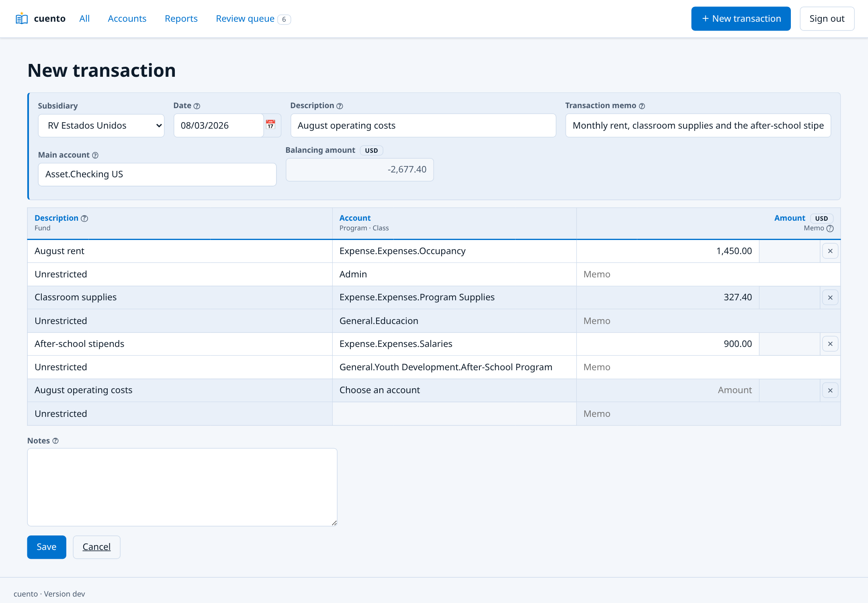868x603 pixels.
Task: Click Sign out
Action: pyautogui.click(x=827, y=18)
